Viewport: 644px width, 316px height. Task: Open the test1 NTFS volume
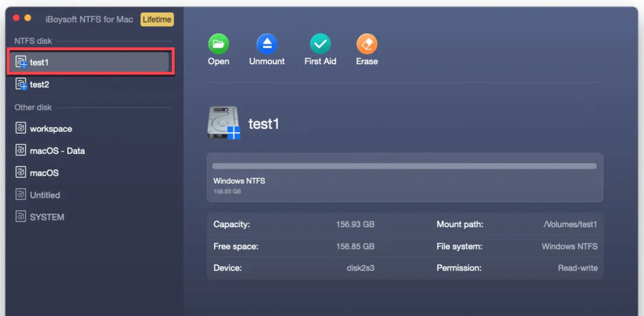click(x=218, y=50)
